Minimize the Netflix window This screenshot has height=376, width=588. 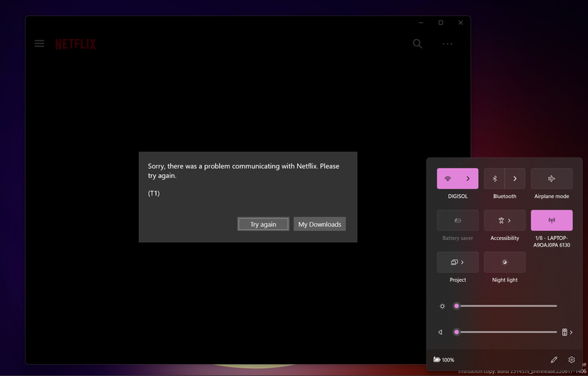point(420,23)
